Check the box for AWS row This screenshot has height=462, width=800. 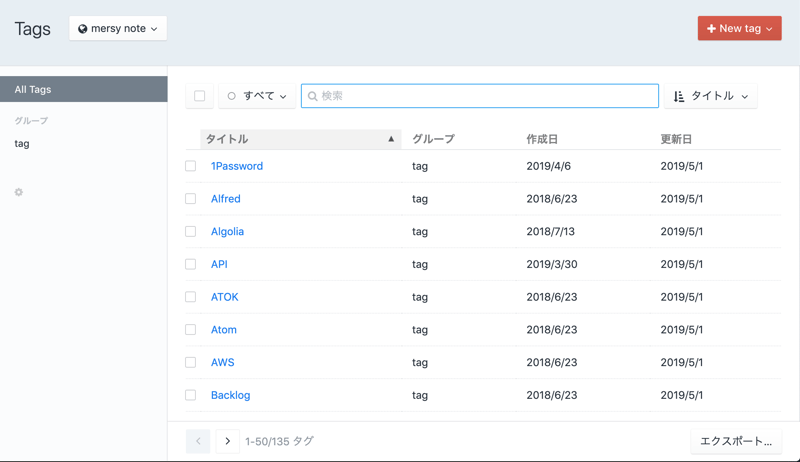(190, 362)
